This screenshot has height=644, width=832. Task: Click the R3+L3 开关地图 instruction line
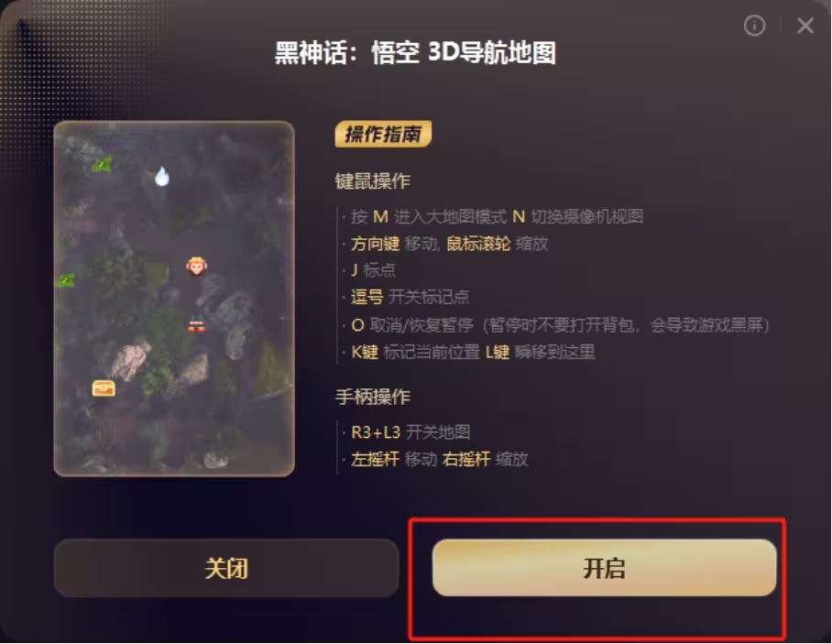(x=411, y=432)
